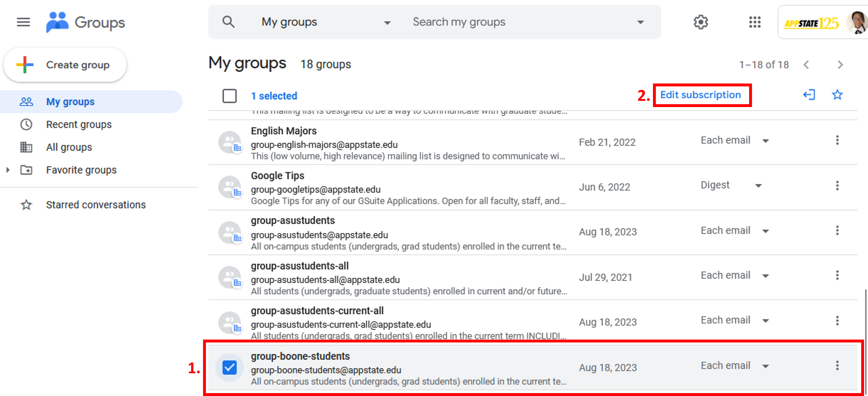This screenshot has height=396, width=868.
Task: Open more options for Google Tips
Action: (x=837, y=186)
